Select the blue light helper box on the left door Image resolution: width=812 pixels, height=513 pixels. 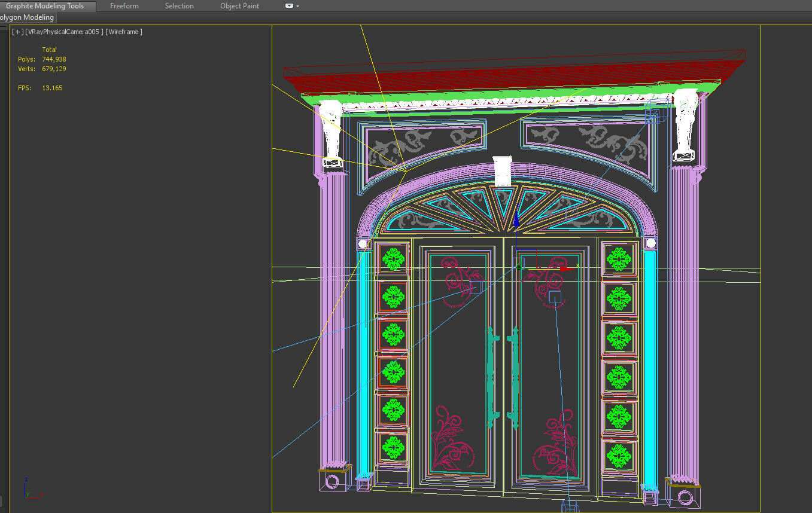coord(476,288)
